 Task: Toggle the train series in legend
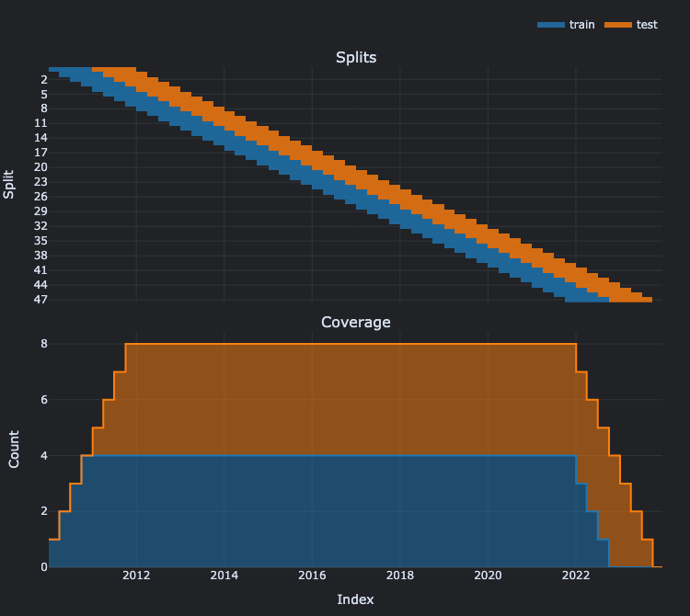[566, 25]
